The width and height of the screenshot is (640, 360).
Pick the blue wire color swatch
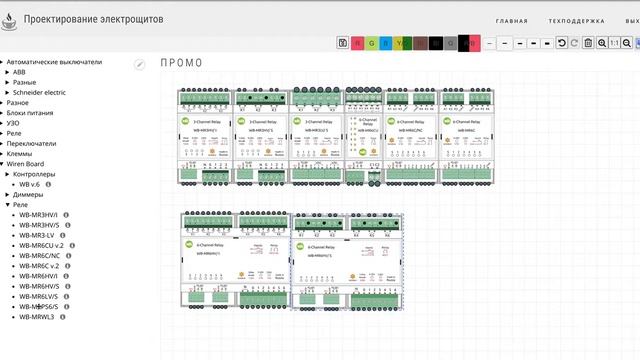click(386, 43)
